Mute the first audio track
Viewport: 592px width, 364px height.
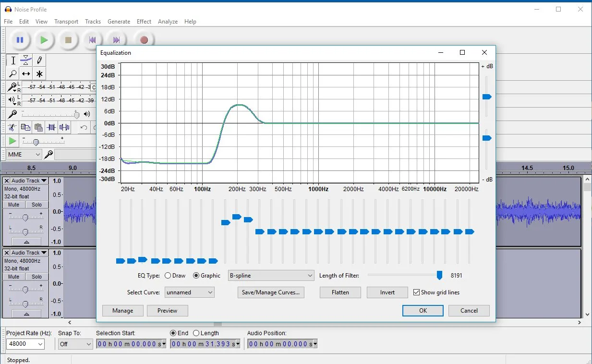(x=14, y=205)
